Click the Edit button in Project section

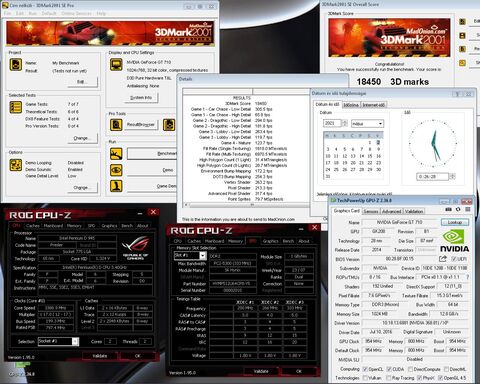(83, 82)
